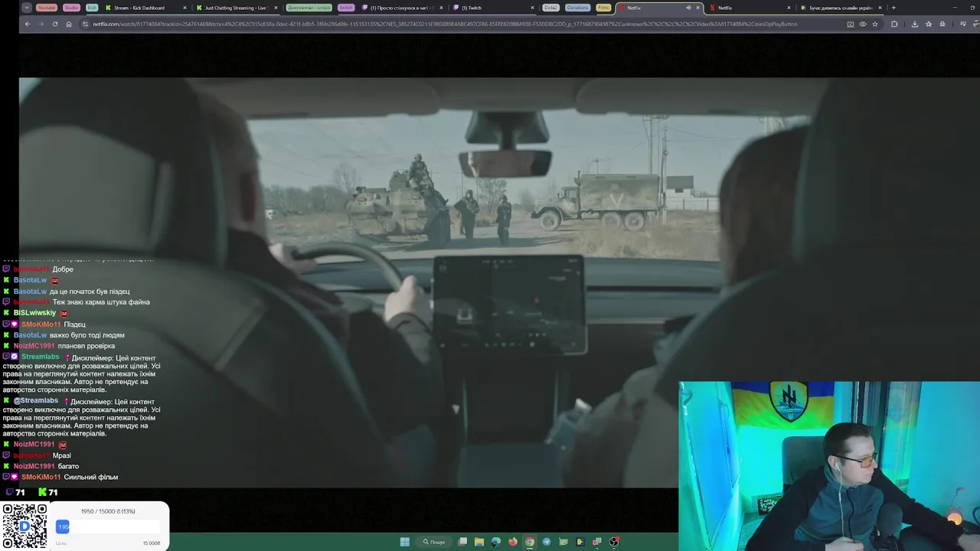Image resolution: width=980 pixels, height=551 pixels.
Task: Expand the Youtube tab group
Action: pyautogui.click(x=47, y=8)
